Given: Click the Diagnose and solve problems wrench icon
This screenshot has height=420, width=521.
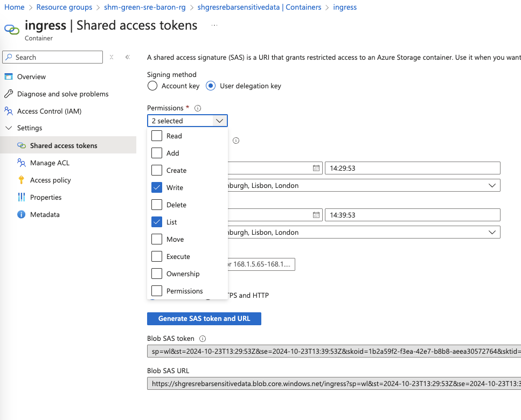Looking at the screenshot, I should click(x=9, y=94).
